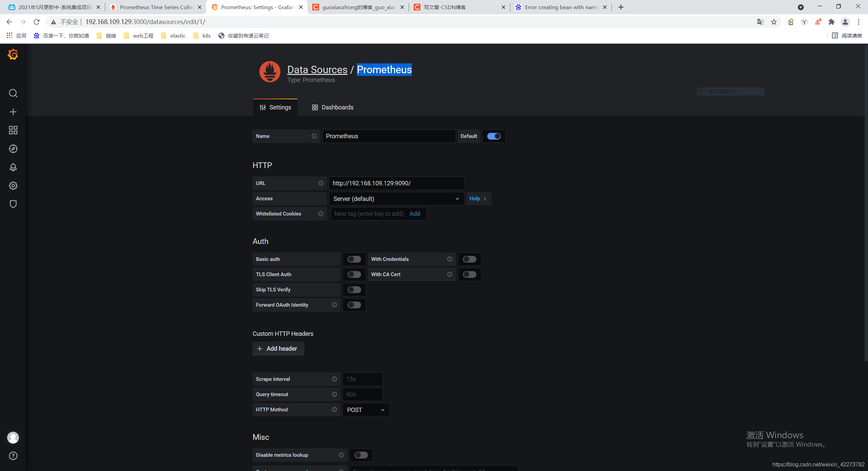
Task: Open the Help question mark icon
Action: click(x=13, y=456)
